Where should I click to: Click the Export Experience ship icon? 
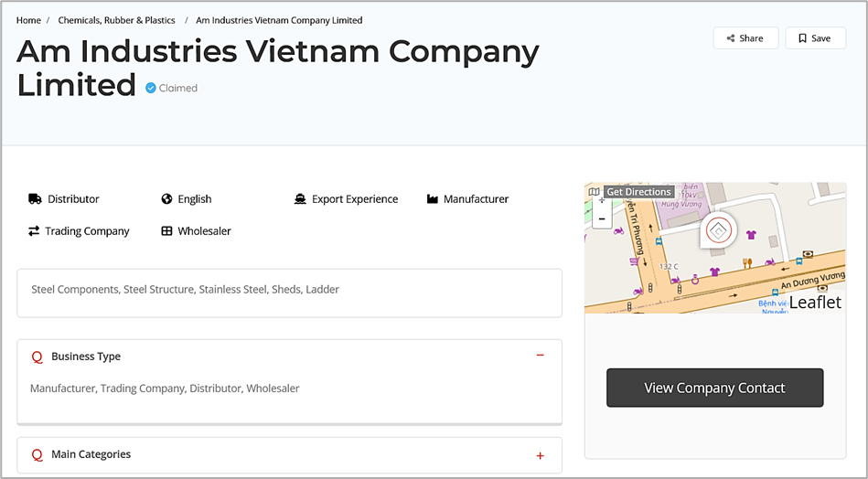(x=300, y=199)
